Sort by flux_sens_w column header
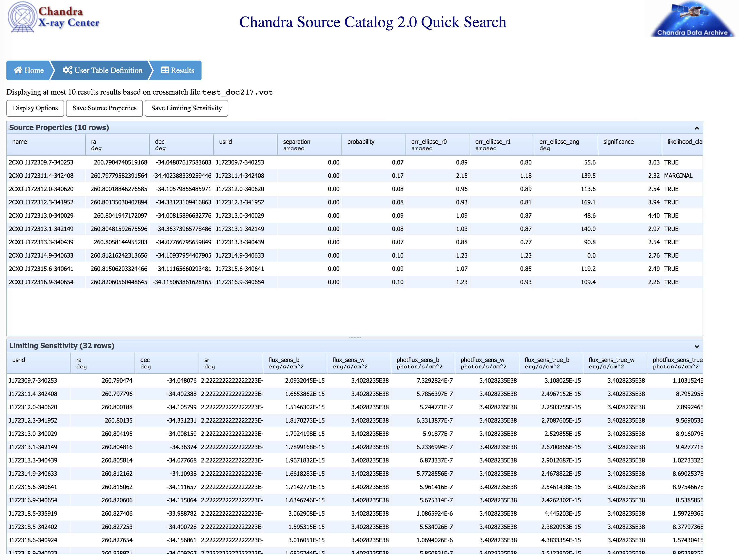The width and height of the screenshot is (743, 560). 359,363
